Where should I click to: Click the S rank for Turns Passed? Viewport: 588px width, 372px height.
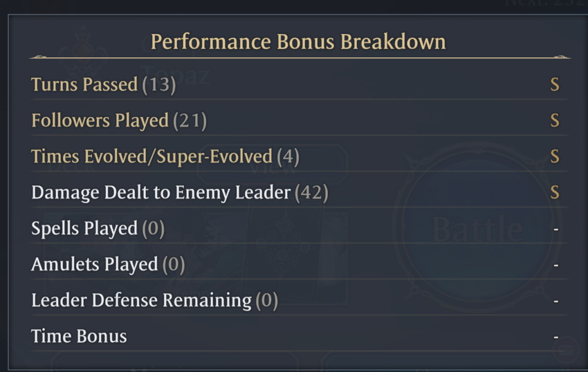tap(555, 84)
